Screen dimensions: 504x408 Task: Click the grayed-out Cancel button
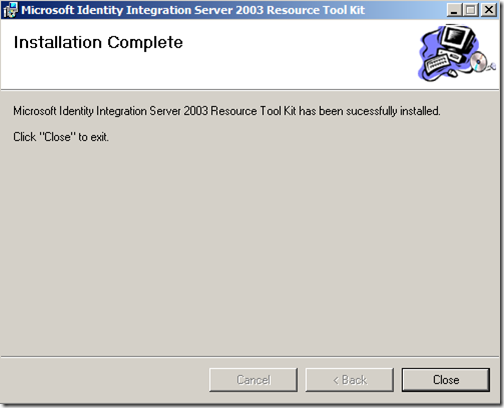(x=253, y=380)
